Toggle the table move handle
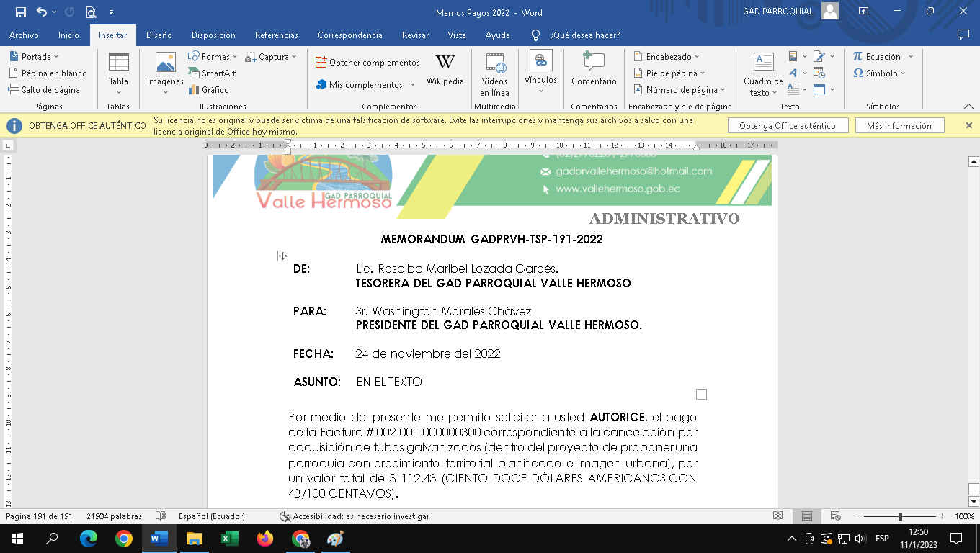 coord(282,256)
